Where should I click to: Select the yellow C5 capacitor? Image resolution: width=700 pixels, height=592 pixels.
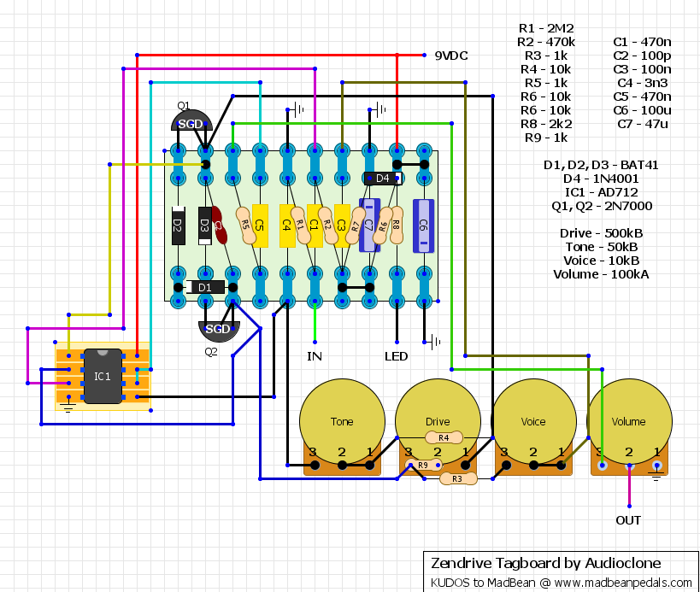click(261, 226)
